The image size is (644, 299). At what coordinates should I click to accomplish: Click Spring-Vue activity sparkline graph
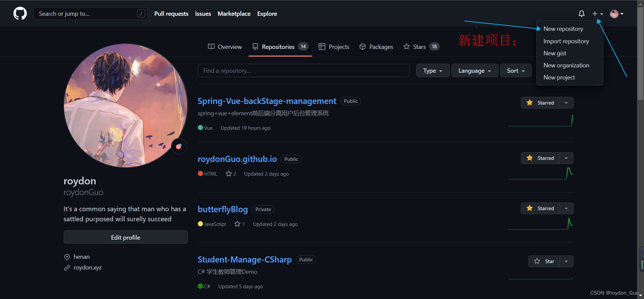click(x=541, y=121)
